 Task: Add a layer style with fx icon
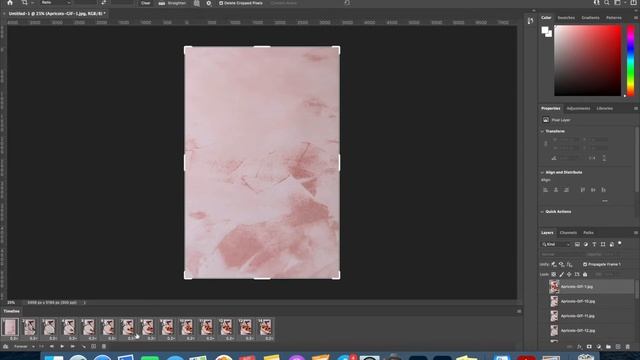579,347
